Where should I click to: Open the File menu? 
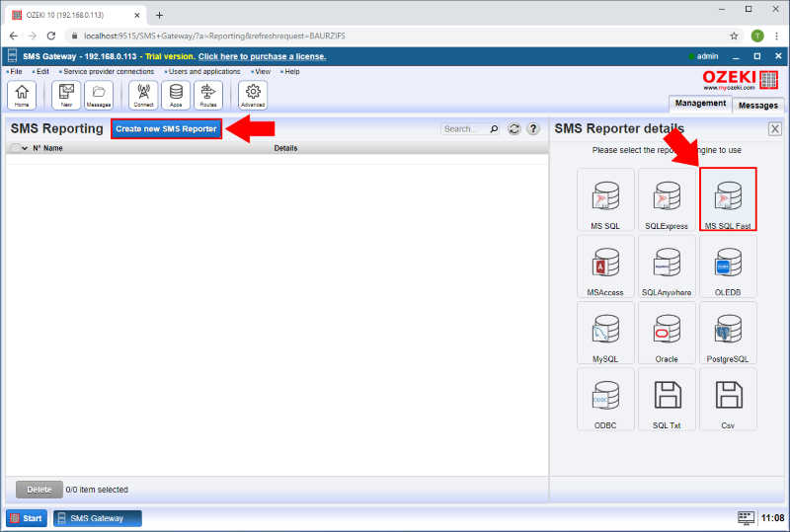click(16, 71)
